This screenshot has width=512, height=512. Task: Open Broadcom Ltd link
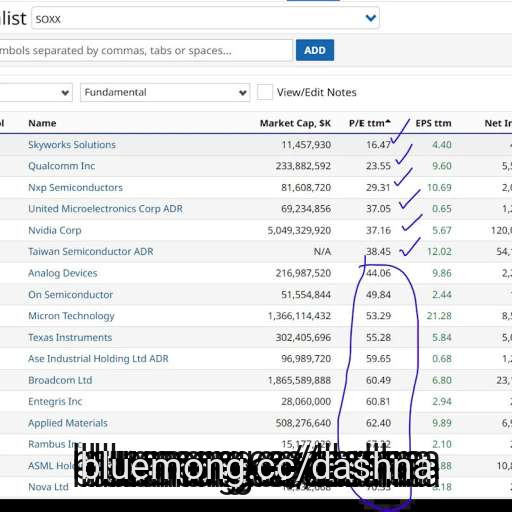pos(60,380)
